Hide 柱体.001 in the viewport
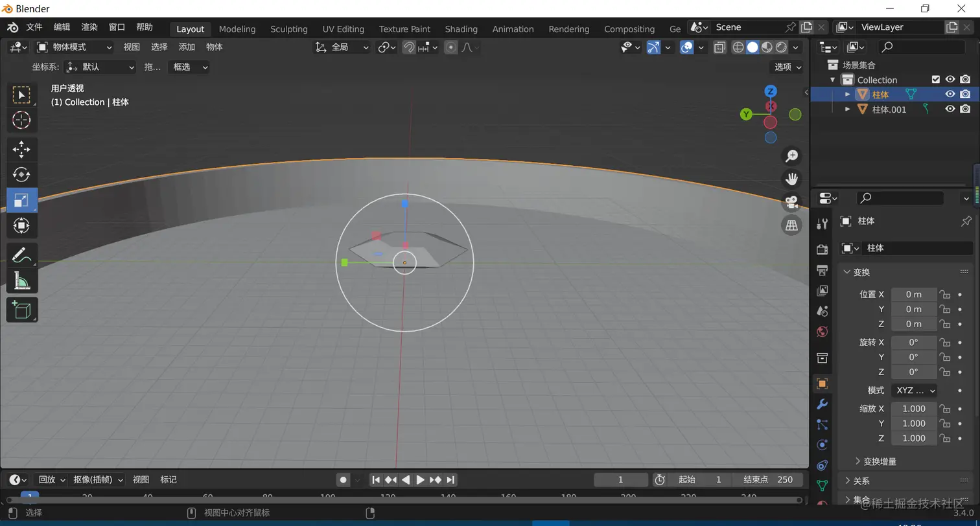This screenshot has width=980, height=526. coord(950,109)
